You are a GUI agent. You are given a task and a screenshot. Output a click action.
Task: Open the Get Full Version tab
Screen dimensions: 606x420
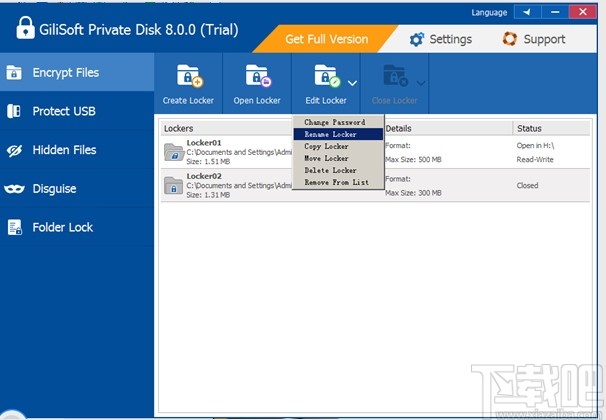pos(327,39)
